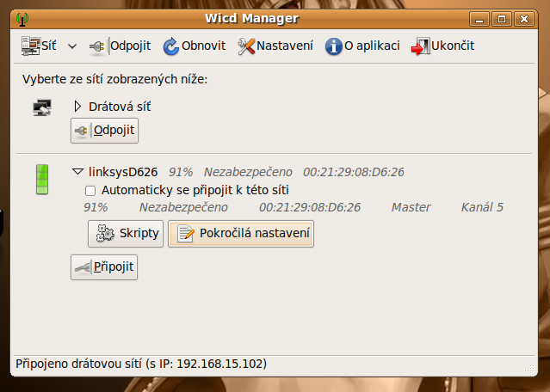Click the status bar text with IP 192.168.15.102
The width and height of the screenshot is (550, 392).
(x=141, y=364)
